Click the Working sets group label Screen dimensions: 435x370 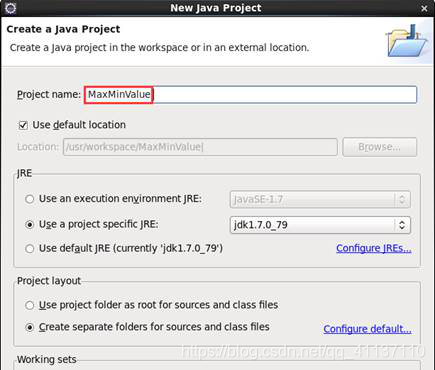(x=47, y=359)
